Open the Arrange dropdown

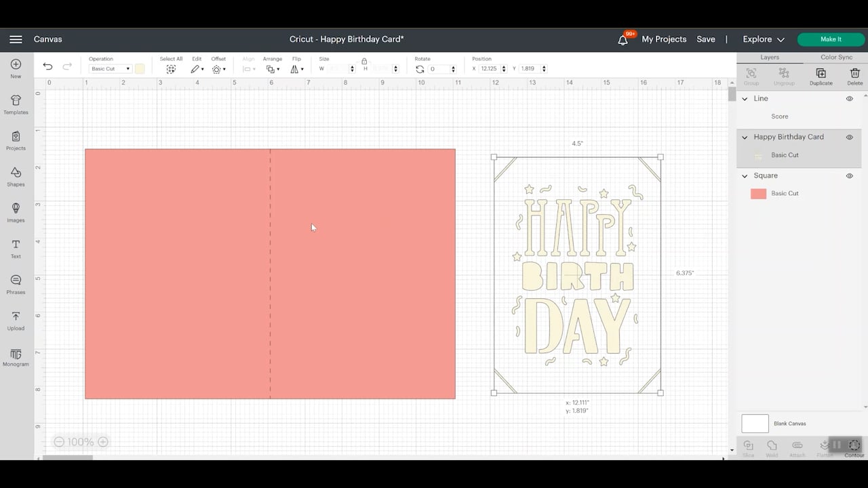(x=273, y=69)
